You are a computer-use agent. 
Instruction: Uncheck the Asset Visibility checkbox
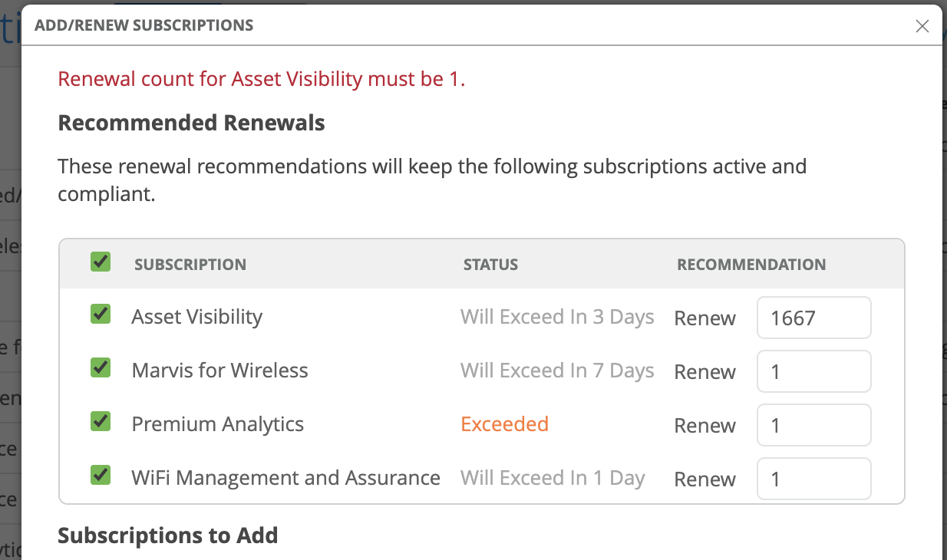[x=101, y=314]
